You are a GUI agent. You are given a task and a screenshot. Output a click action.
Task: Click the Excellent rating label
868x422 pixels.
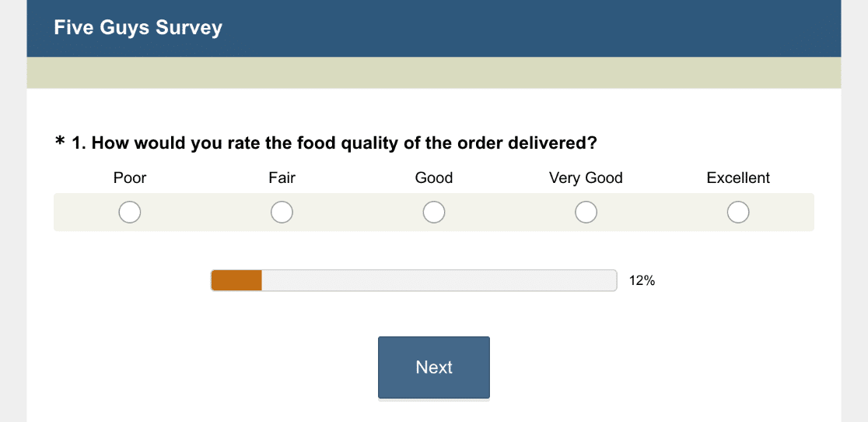click(738, 178)
